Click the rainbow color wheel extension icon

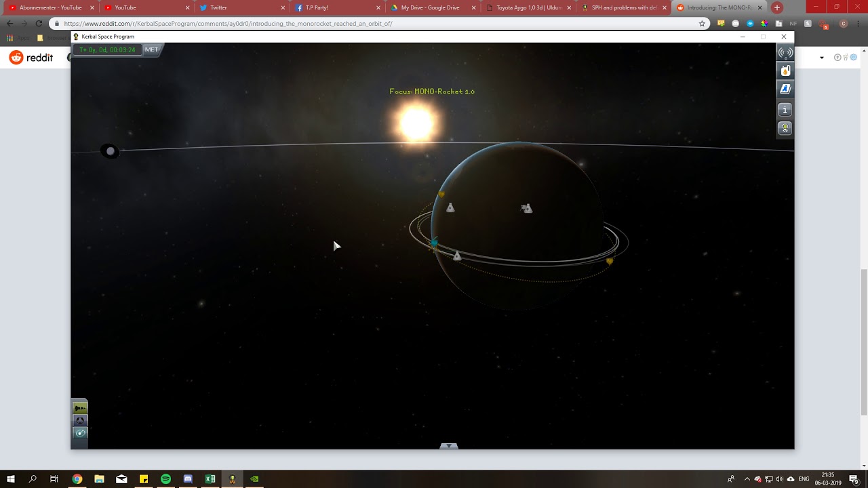point(764,23)
